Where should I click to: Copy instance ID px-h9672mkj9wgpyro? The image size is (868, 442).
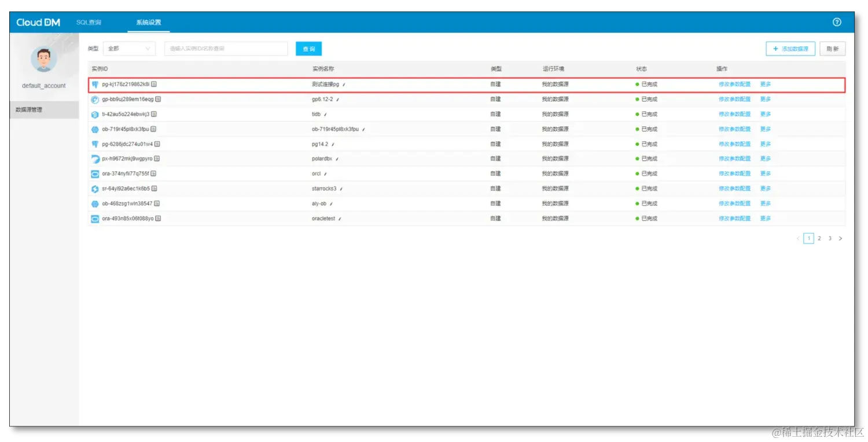(157, 159)
